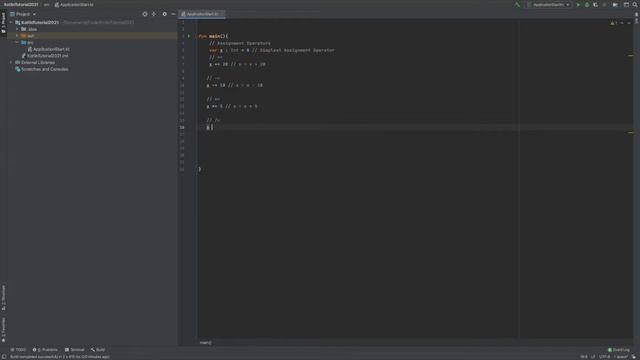
Task: Expand the .idea folder
Action: 17,29
